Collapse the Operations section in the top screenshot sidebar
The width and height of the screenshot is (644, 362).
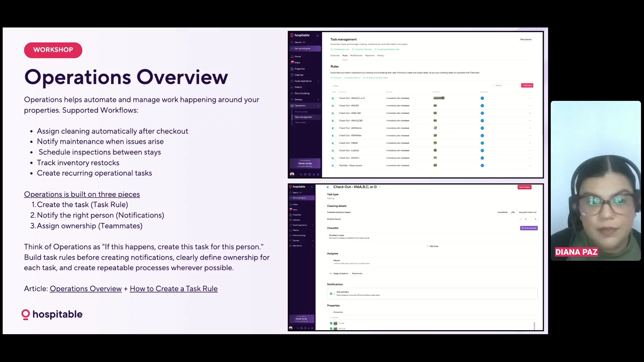tap(318, 106)
